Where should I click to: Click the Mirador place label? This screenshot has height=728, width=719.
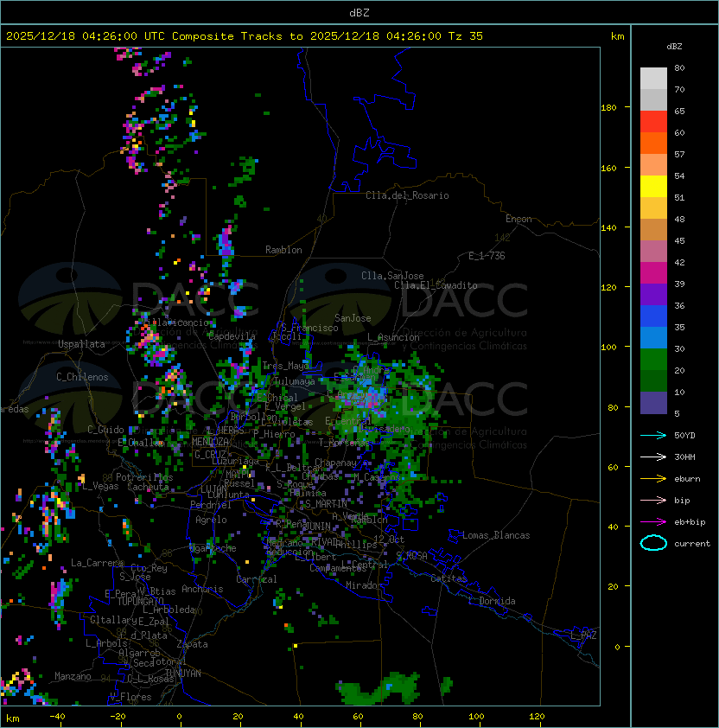tap(364, 585)
